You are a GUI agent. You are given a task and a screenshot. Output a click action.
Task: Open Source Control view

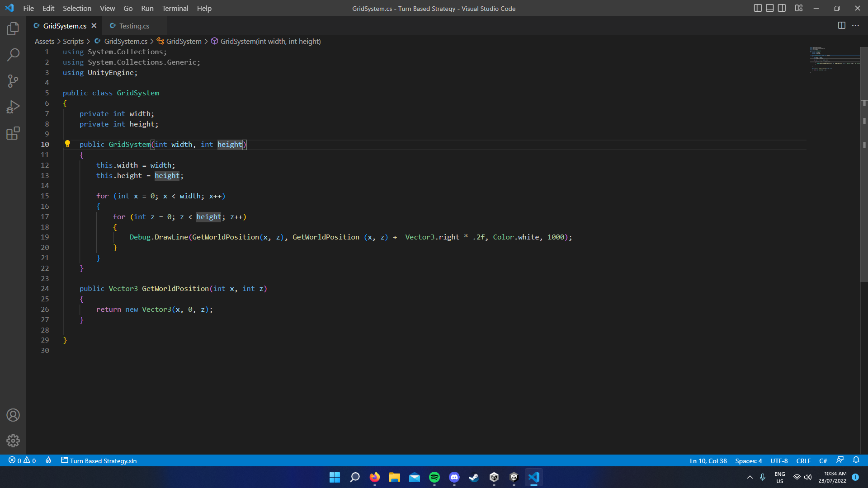click(x=13, y=81)
